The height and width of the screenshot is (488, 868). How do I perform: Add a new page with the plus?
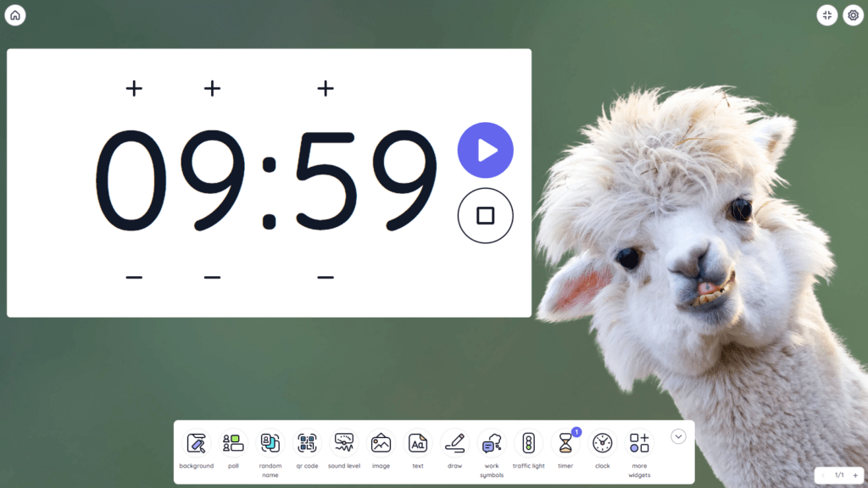(x=856, y=475)
